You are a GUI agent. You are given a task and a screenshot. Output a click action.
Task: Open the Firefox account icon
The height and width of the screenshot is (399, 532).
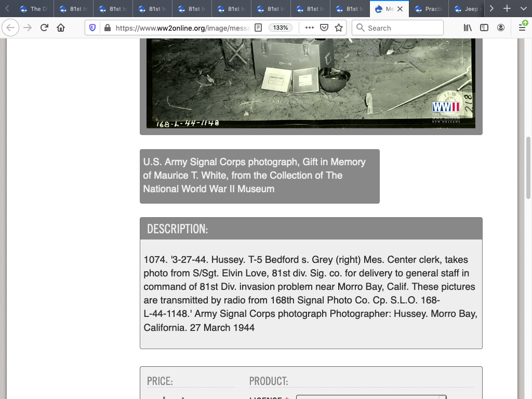(501, 28)
